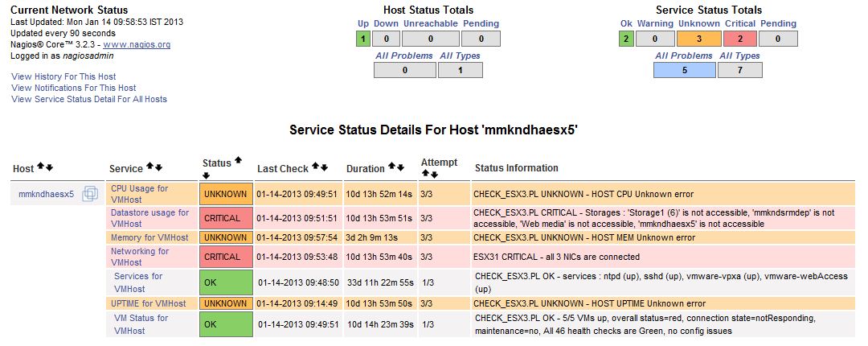The image size is (868, 346).
Task: Open the mmkndhaesx5 host link
Action: [x=46, y=194]
